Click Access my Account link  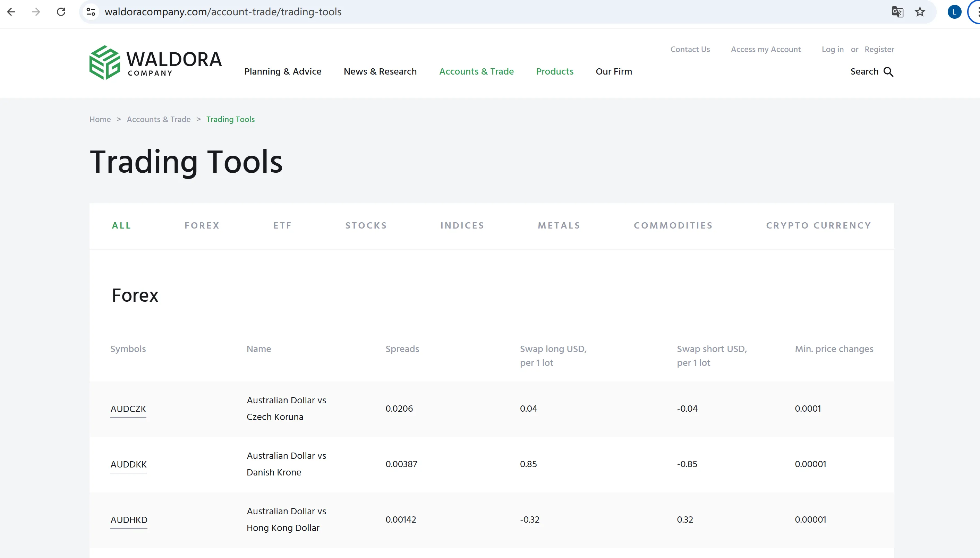(x=765, y=50)
